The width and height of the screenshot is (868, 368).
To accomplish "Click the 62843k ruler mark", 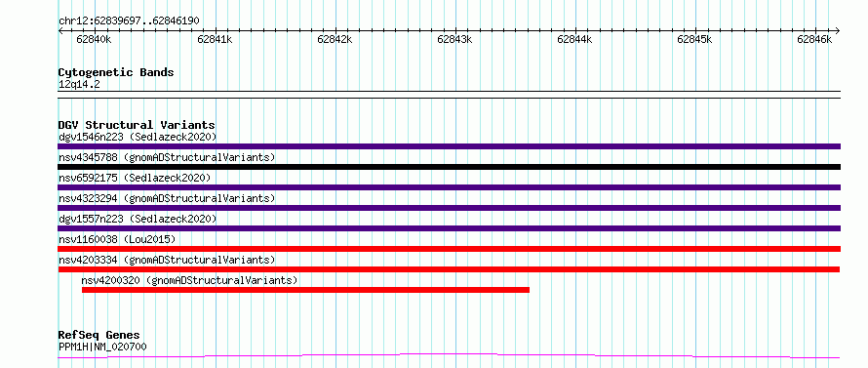I will (454, 39).
